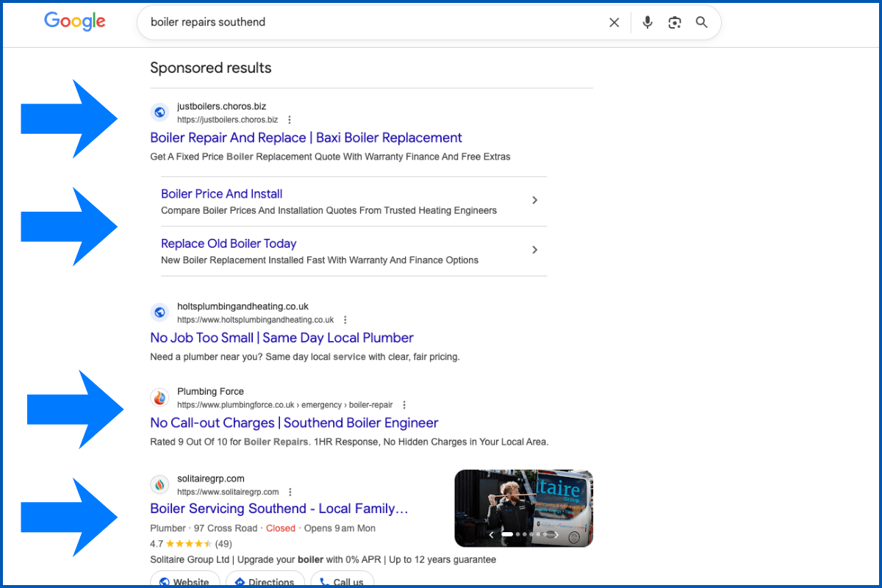This screenshot has height=588, width=882.
Task: Expand the Boiler Price And Install sitelink chevron
Action: pyautogui.click(x=534, y=200)
